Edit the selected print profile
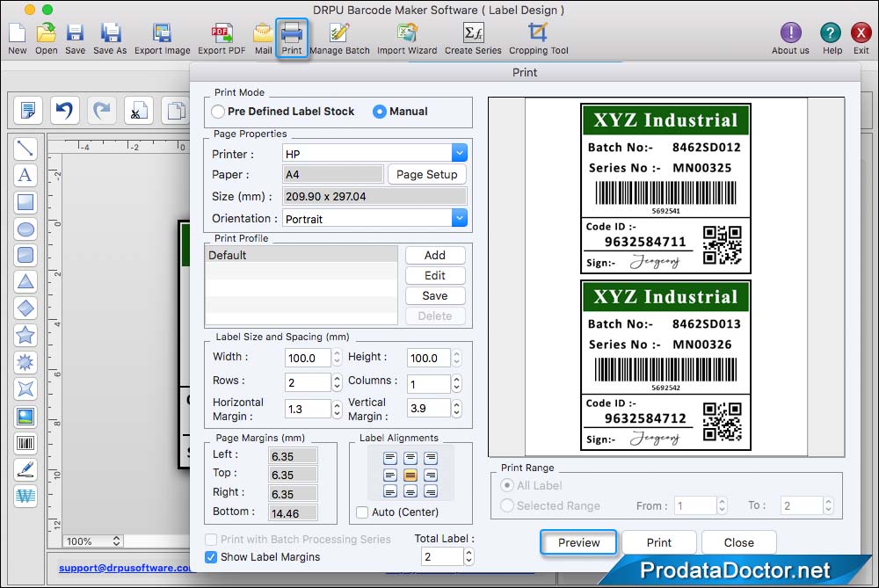 435,275
